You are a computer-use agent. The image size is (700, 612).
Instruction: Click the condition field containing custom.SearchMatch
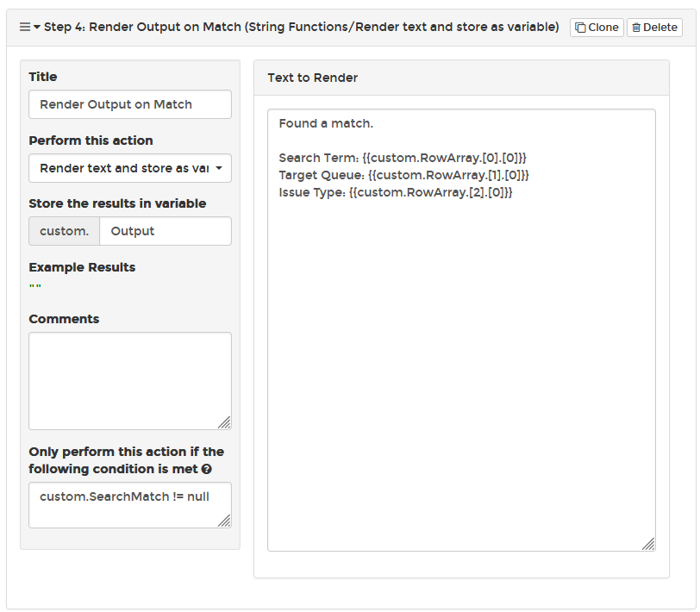[130, 505]
